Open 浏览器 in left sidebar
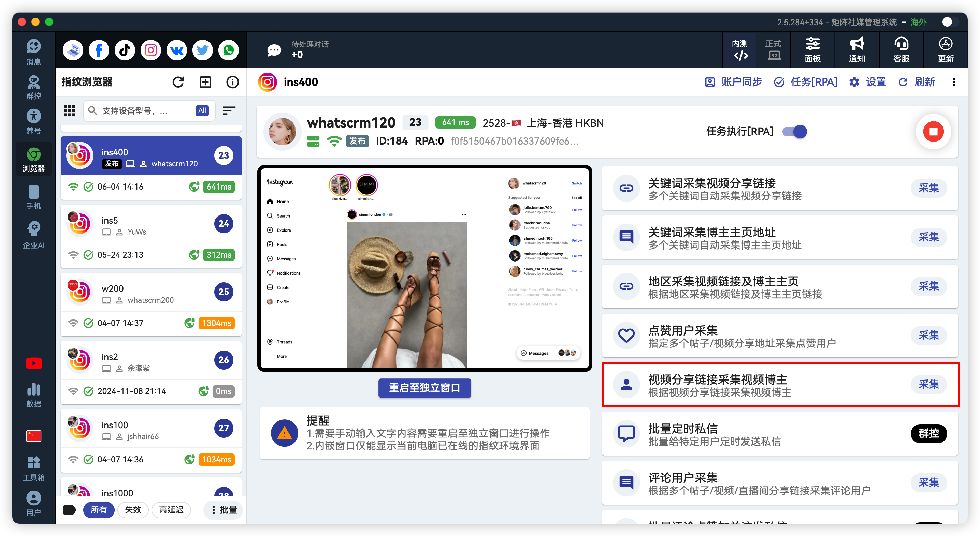 click(x=33, y=159)
